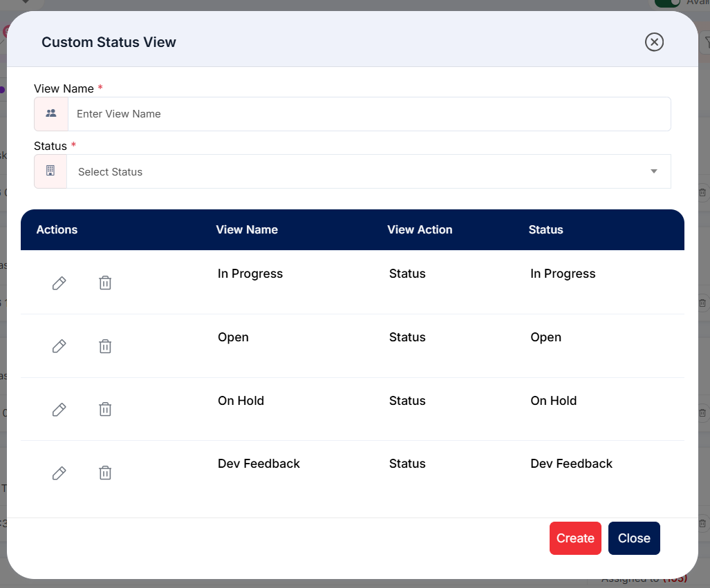Click the red Create button

click(x=575, y=538)
